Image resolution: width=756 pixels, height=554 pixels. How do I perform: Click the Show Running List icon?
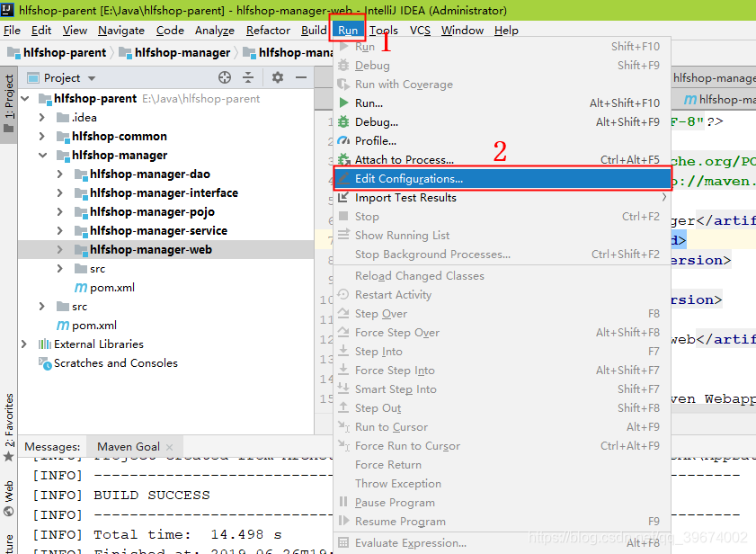(343, 235)
